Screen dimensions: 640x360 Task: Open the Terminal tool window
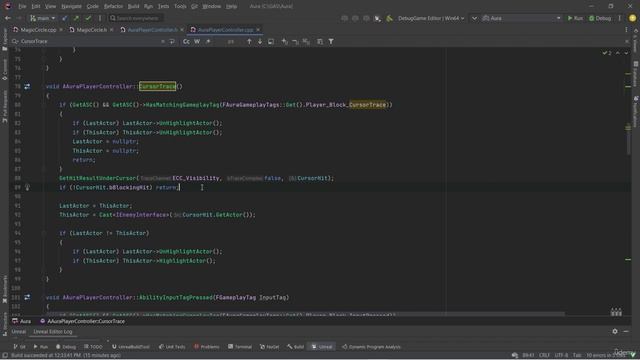(x=240, y=347)
